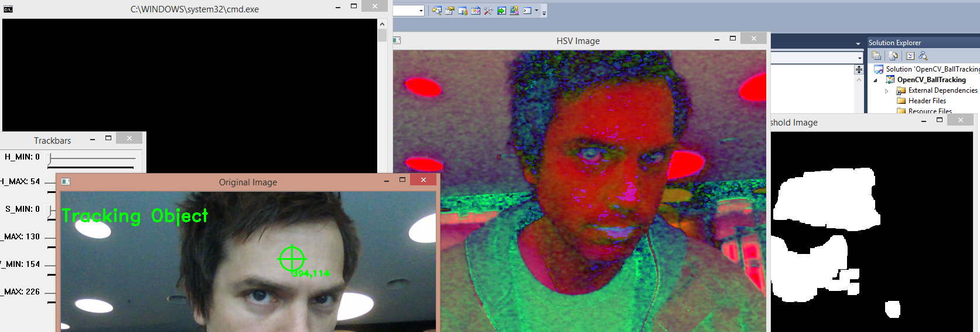Expand the External Dependencies folder

[x=887, y=91]
